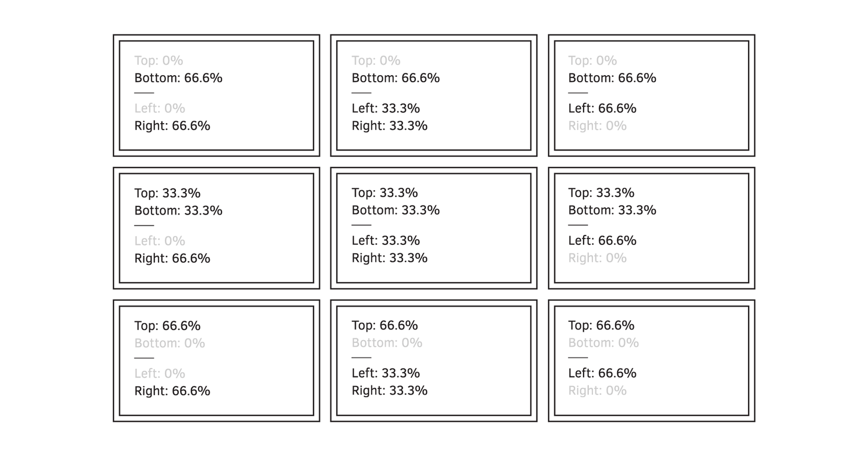Select greyed "Left: 0%" in the middle-left box
Image resolution: width=868 pixels, height=456 pixels.
tap(160, 241)
